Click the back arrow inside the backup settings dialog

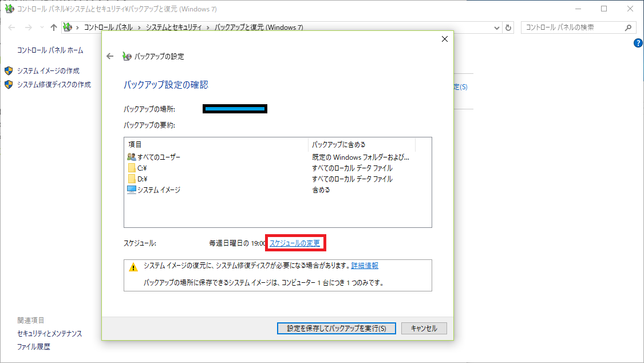(110, 56)
